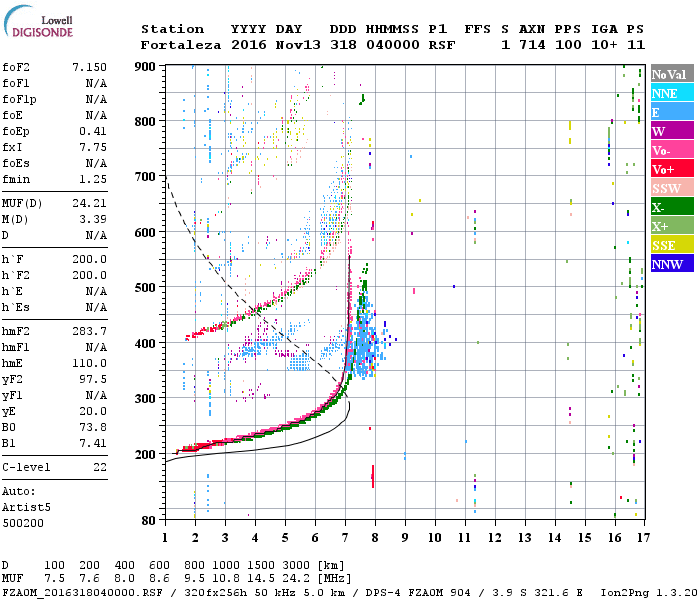
Task: Click the 7 MHz axis tick label
Action: coord(345,538)
